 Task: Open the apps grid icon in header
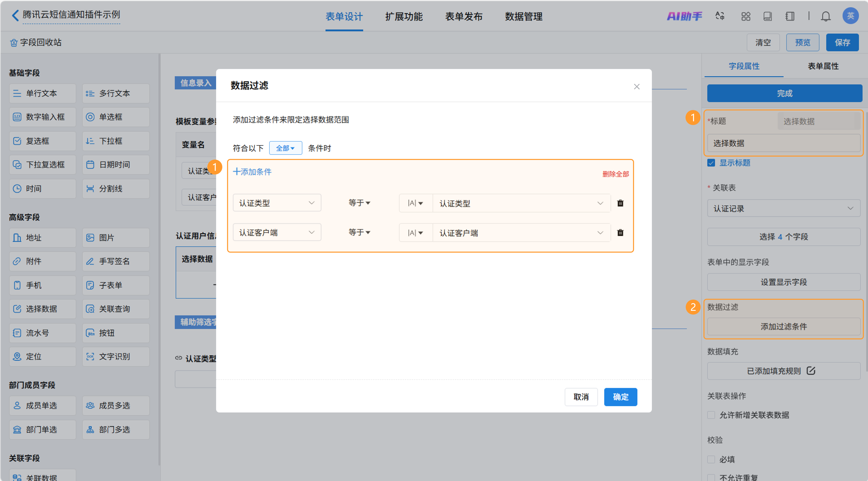[746, 16]
